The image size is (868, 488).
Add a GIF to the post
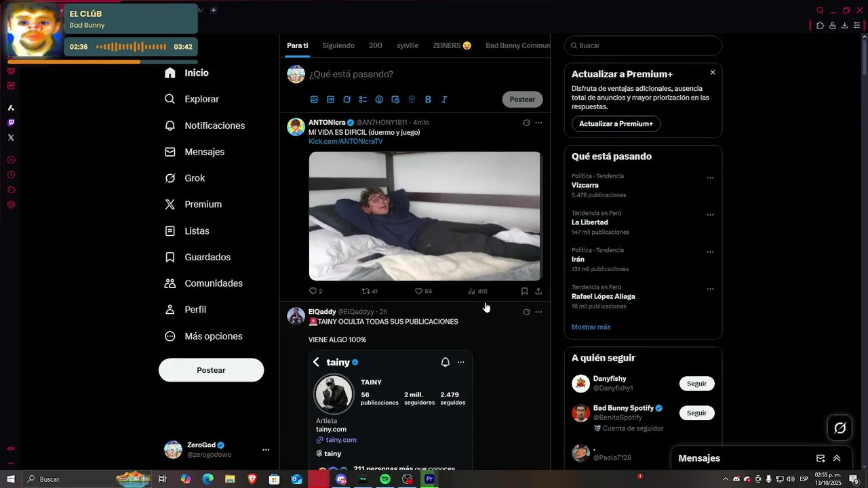(x=330, y=100)
